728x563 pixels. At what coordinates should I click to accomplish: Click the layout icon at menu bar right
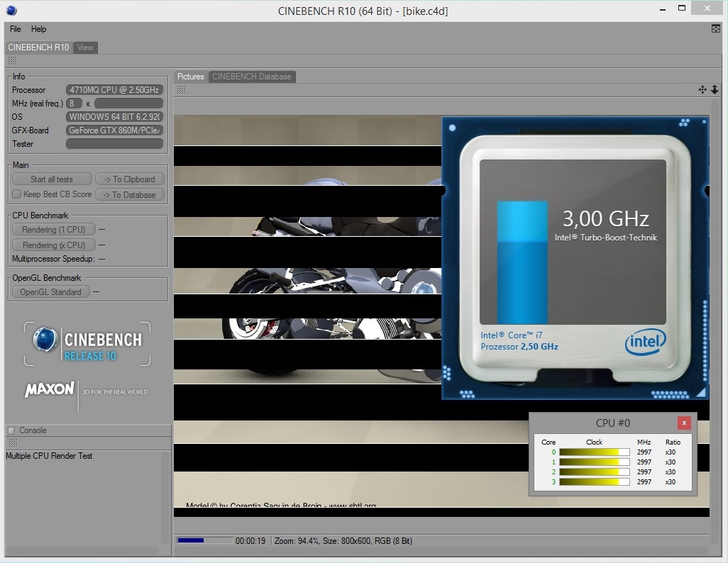pyautogui.click(x=715, y=29)
